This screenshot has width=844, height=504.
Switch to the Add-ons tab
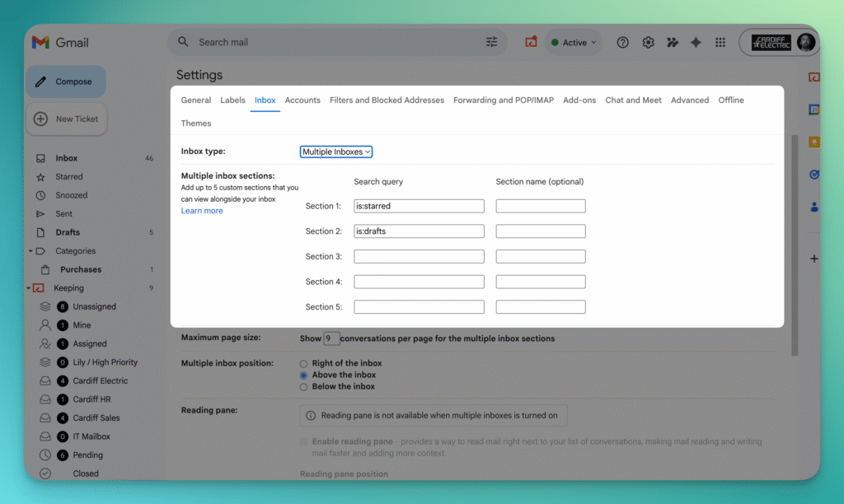coord(579,100)
